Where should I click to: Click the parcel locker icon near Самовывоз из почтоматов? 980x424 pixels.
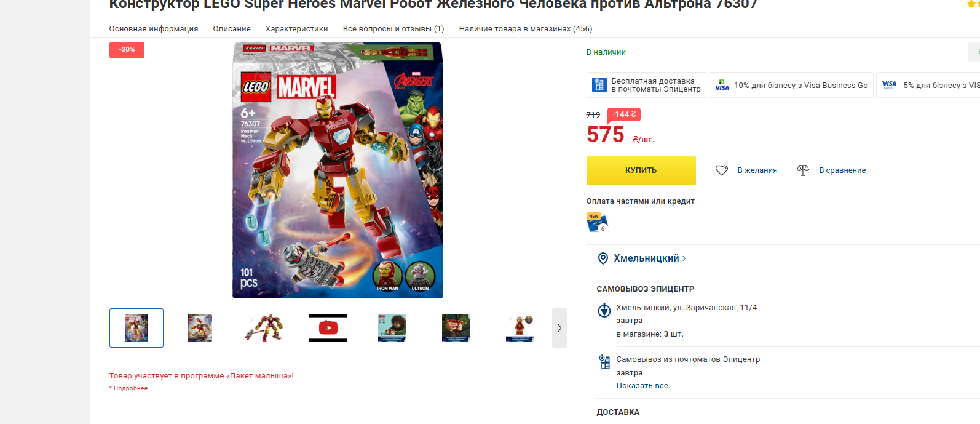point(604,362)
